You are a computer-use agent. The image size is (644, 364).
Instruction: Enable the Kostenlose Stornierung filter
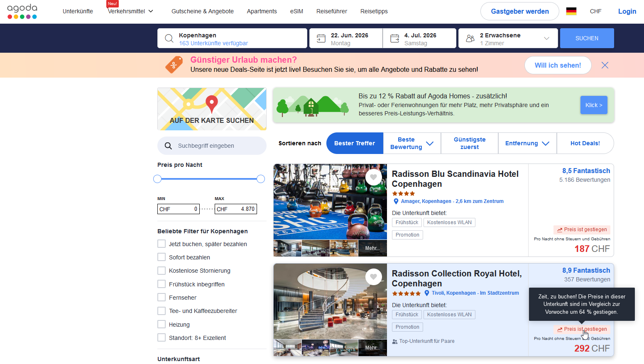(x=162, y=271)
